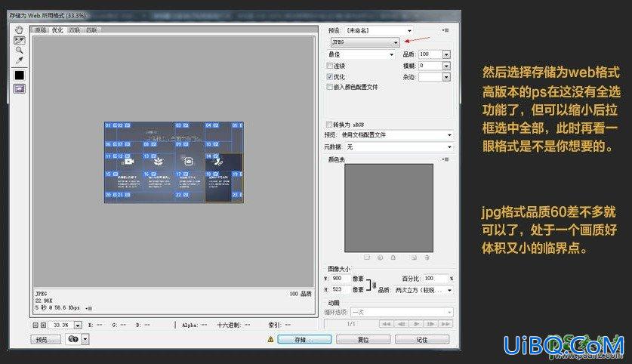The height and width of the screenshot is (364, 632).
Task: Click the color table new color icon
Action: pyautogui.click(x=414, y=258)
